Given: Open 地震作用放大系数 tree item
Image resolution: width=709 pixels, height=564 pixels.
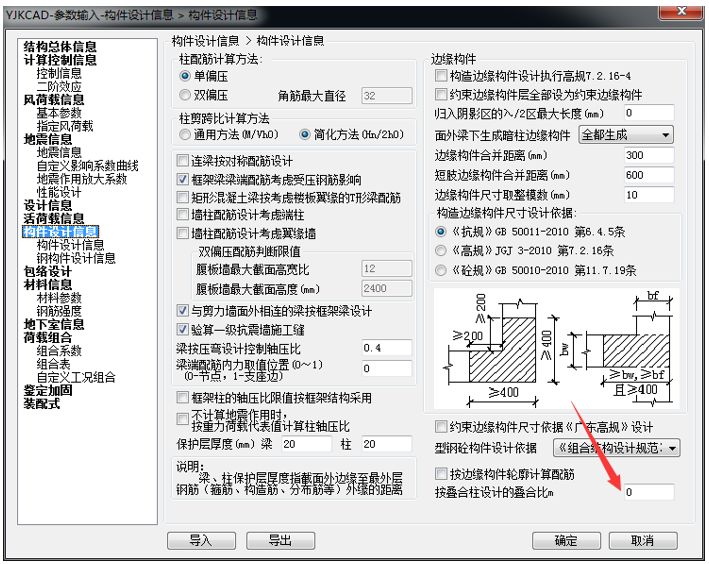Looking at the screenshot, I should (x=82, y=179).
